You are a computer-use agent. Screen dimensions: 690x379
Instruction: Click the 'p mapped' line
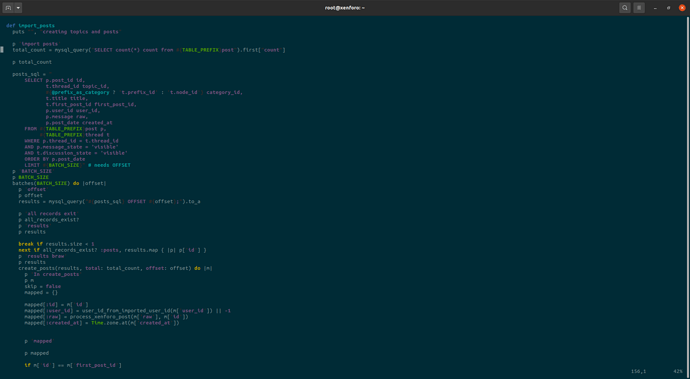(x=37, y=353)
